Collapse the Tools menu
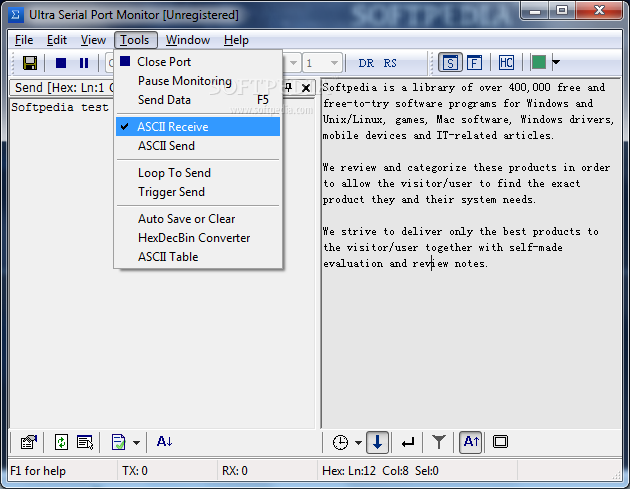Viewport: 630px width, 489px height. pos(135,40)
